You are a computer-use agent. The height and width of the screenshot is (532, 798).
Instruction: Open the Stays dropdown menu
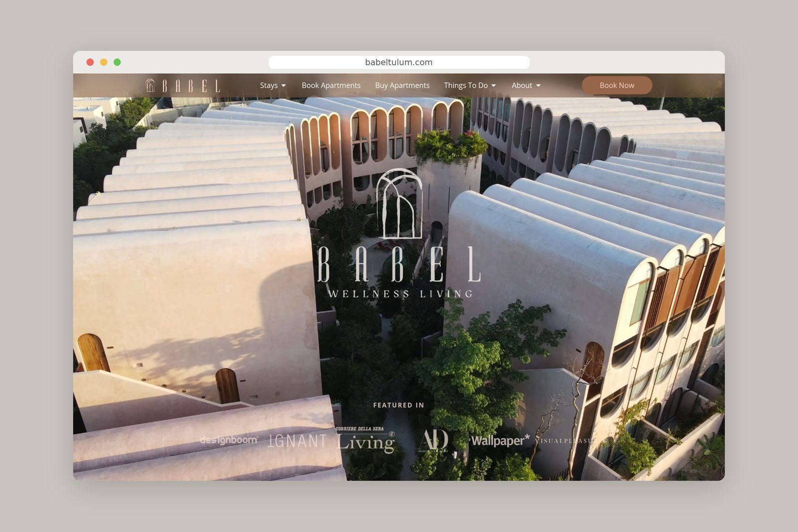(x=273, y=85)
